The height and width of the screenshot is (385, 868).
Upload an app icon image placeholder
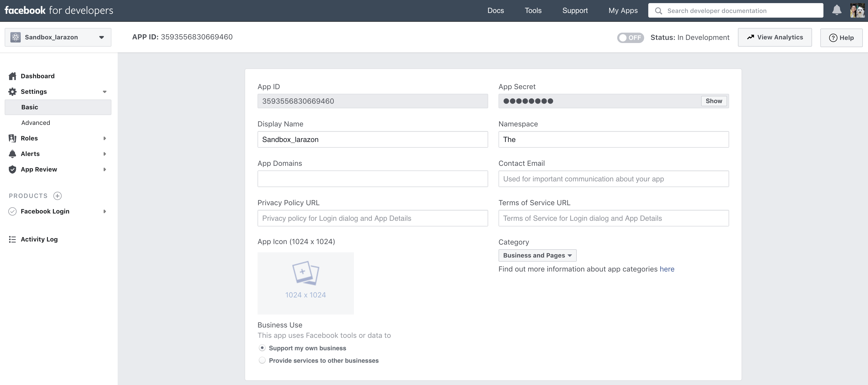click(x=306, y=283)
